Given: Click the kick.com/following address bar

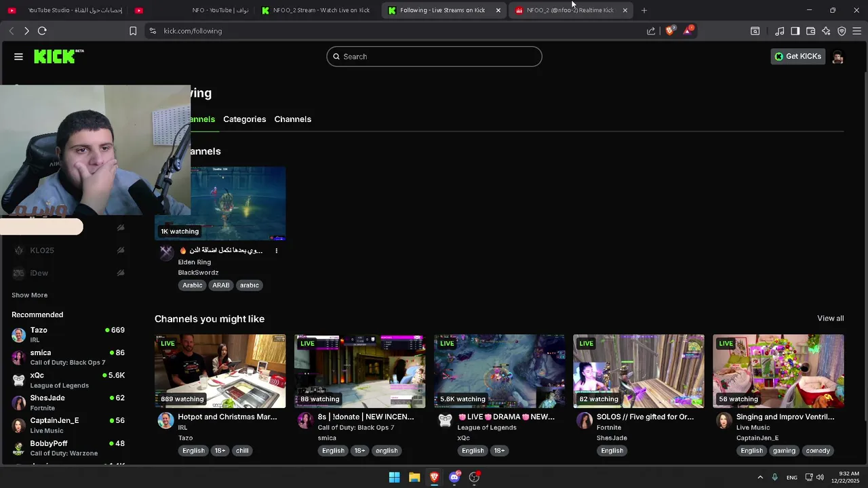Looking at the screenshot, I should (x=393, y=30).
